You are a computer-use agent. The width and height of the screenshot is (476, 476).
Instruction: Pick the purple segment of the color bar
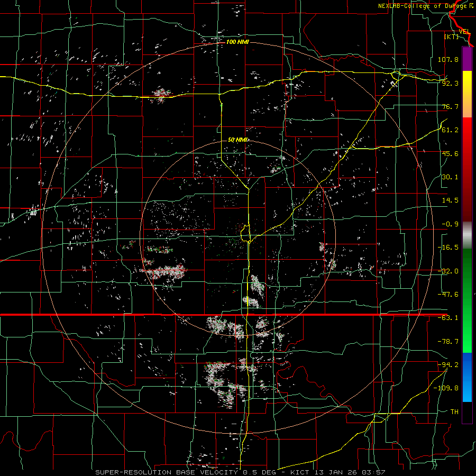coord(467,59)
